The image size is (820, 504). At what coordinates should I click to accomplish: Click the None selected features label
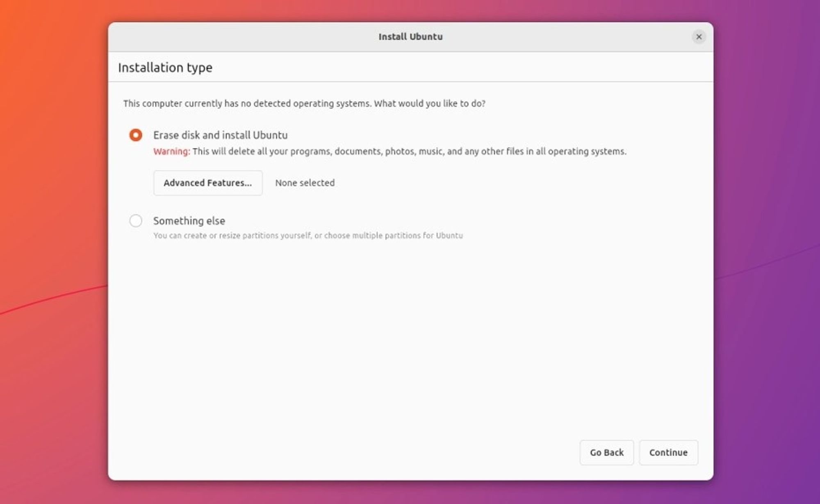point(305,183)
